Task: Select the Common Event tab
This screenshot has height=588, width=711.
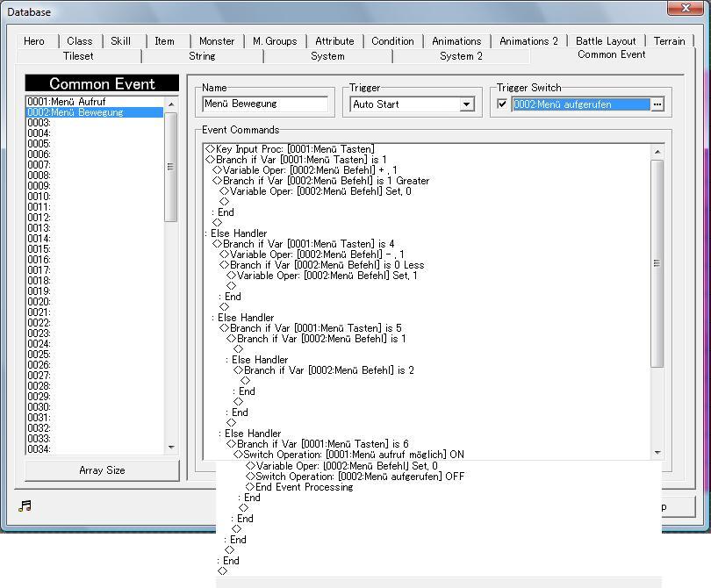Action: [611, 55]
